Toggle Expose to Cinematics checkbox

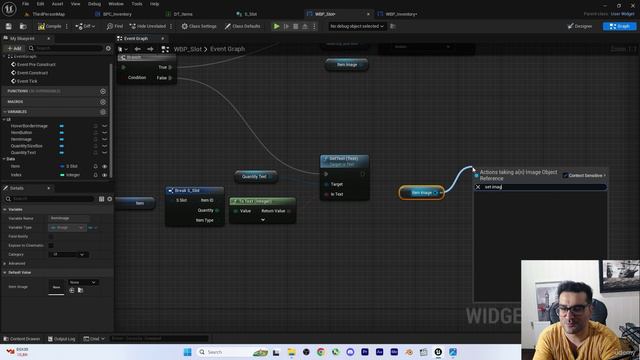click(x=51, y=245)
